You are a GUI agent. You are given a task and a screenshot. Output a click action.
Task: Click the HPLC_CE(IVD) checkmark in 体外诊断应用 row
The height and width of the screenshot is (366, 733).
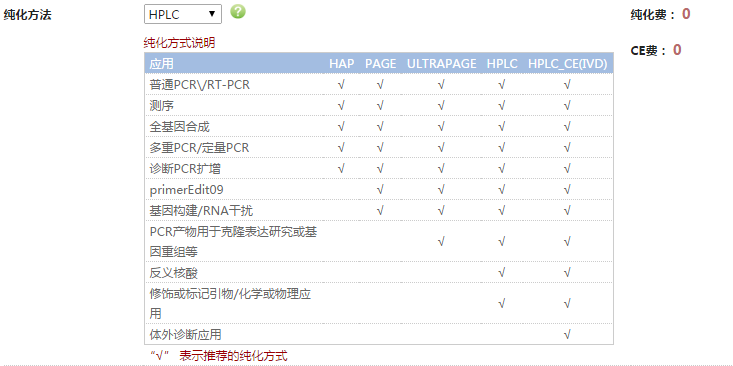point(568,335)
